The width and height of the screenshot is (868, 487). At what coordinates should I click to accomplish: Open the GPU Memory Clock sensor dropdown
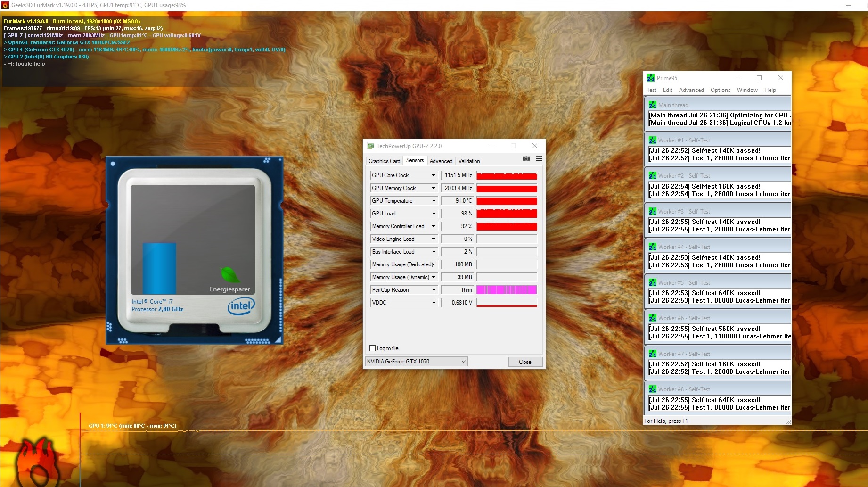[x=434, y=188]
